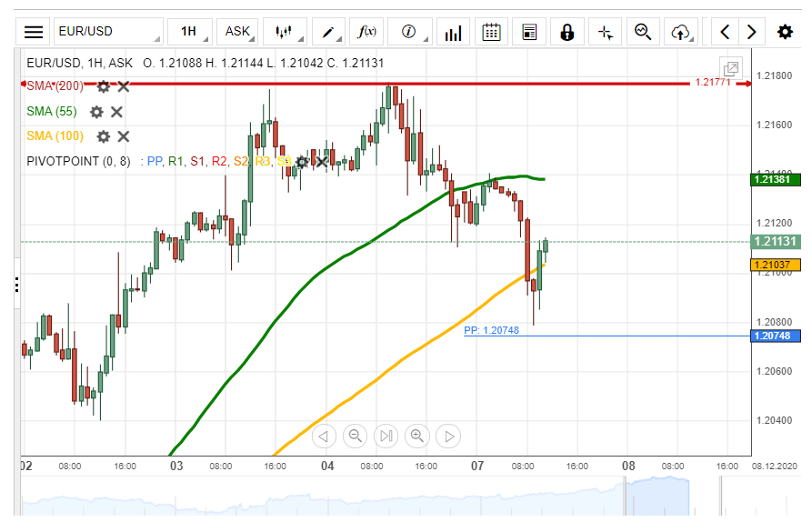The image size is (812, 522).
Task: Click the cloud upload save icon
Action: [681, 32]
